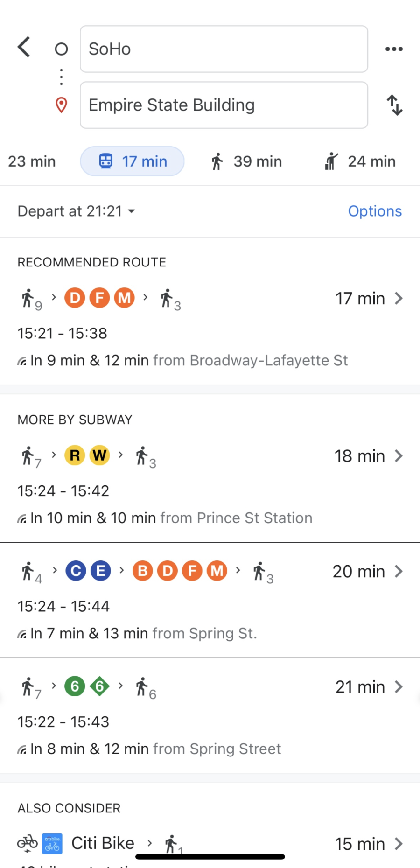Tap the yellow R train icon
Viewport: 420px width, 868px height.
point(75,455)
